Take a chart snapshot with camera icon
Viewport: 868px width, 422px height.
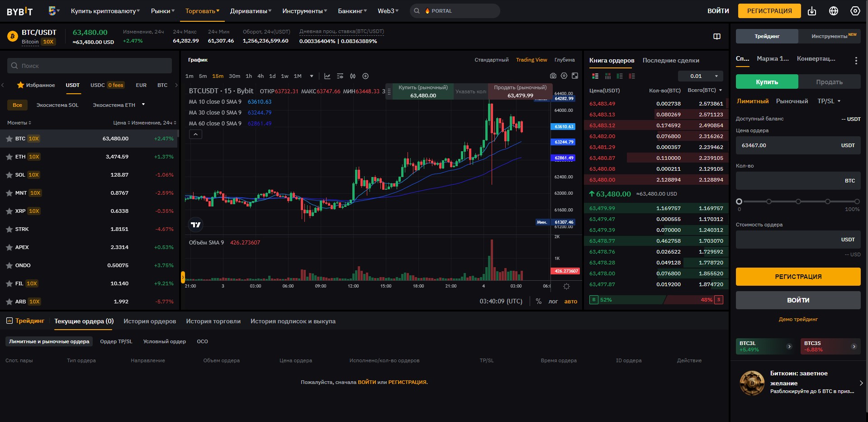[553, 76]
